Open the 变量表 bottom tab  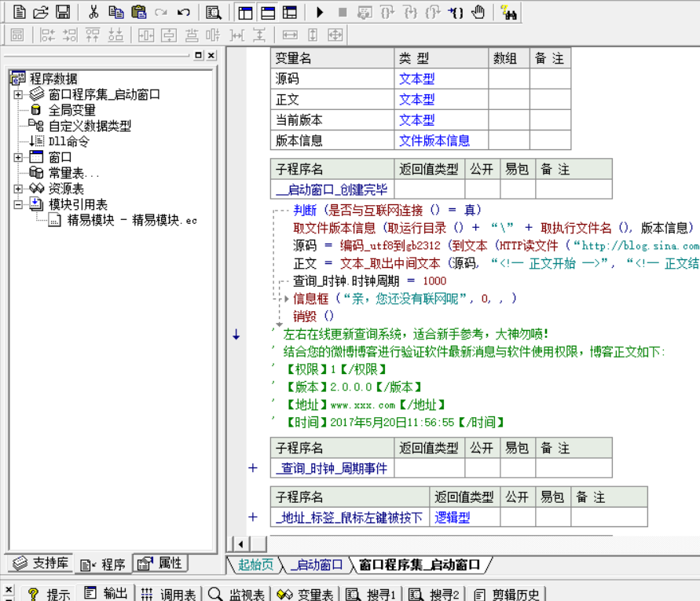(x=306, y=594)
